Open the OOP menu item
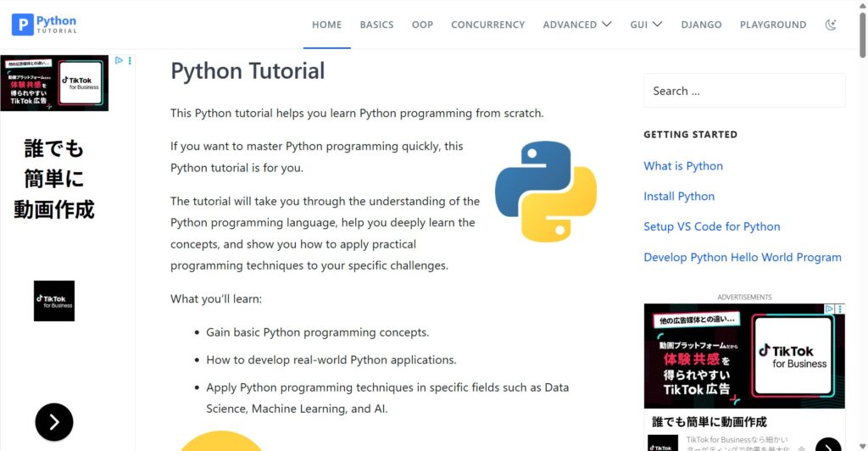868x451 pixels. [422, 25]
